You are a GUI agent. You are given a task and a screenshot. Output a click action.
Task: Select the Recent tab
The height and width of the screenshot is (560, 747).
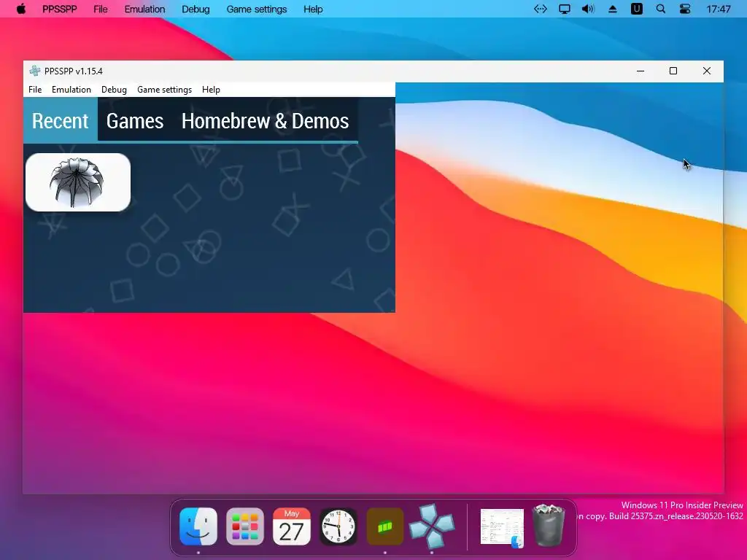click(x=61, y=120)
